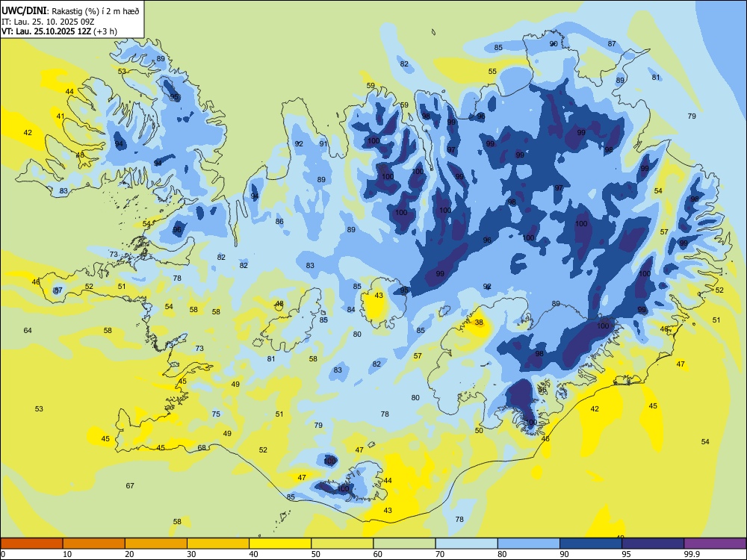Click the map value '86' on the map

point(279,222)
